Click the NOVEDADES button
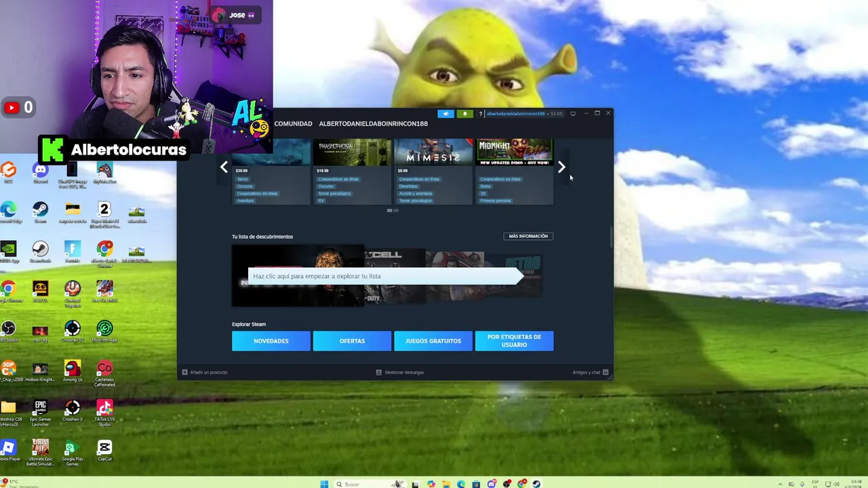Screen dimensions: 868x488 click(x=271, y=341)
